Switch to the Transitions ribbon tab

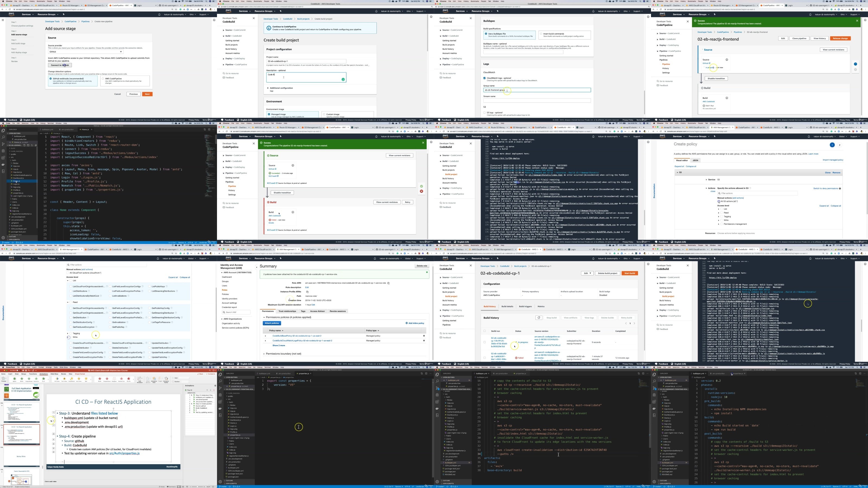coord(33,374)
